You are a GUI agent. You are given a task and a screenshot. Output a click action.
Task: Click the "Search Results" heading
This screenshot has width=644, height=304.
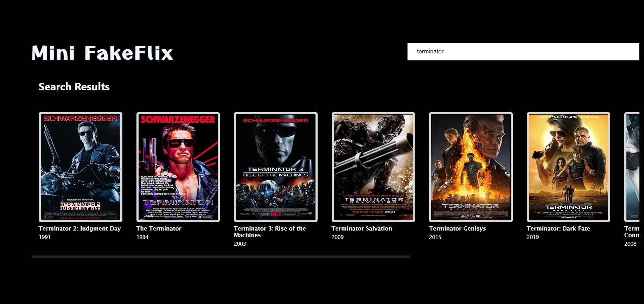coord(74,87)
